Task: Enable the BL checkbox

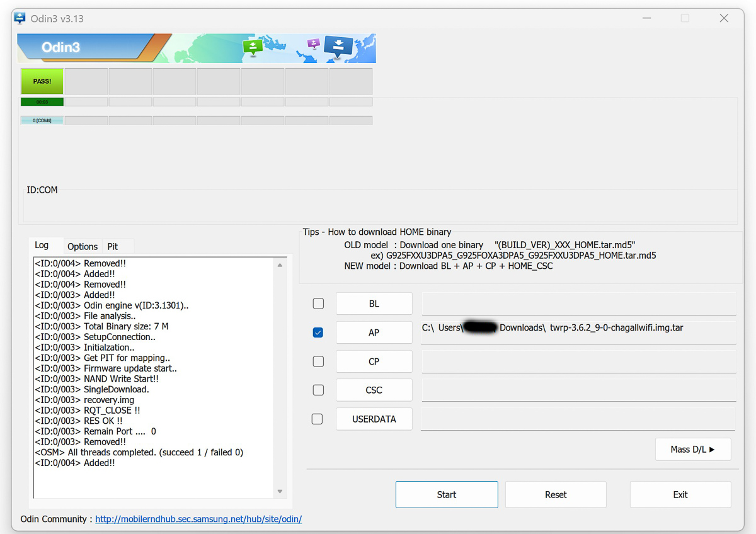Action: [318, 304]
